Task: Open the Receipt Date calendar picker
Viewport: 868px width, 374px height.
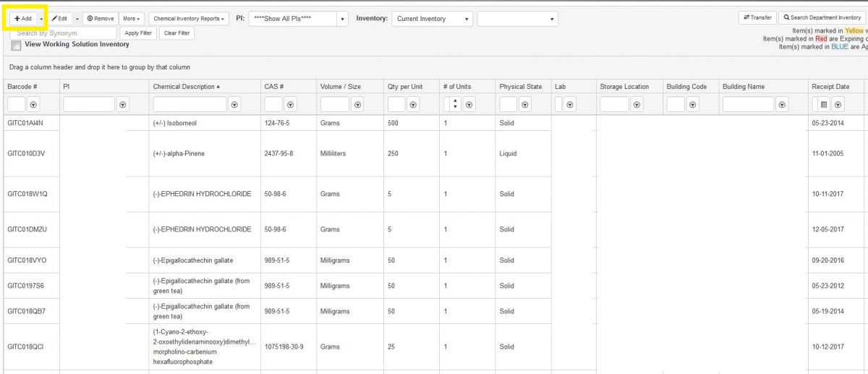Action: pos(823,105)
